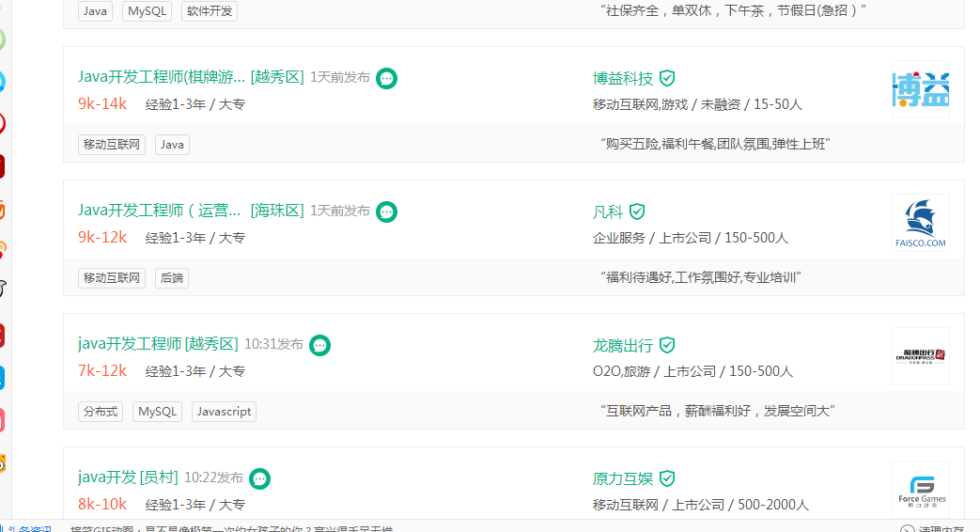Open job Java开发工程师(棋牌游... [越秀区]
This screenshot has width=980, height=532.
tap(191, 77)
